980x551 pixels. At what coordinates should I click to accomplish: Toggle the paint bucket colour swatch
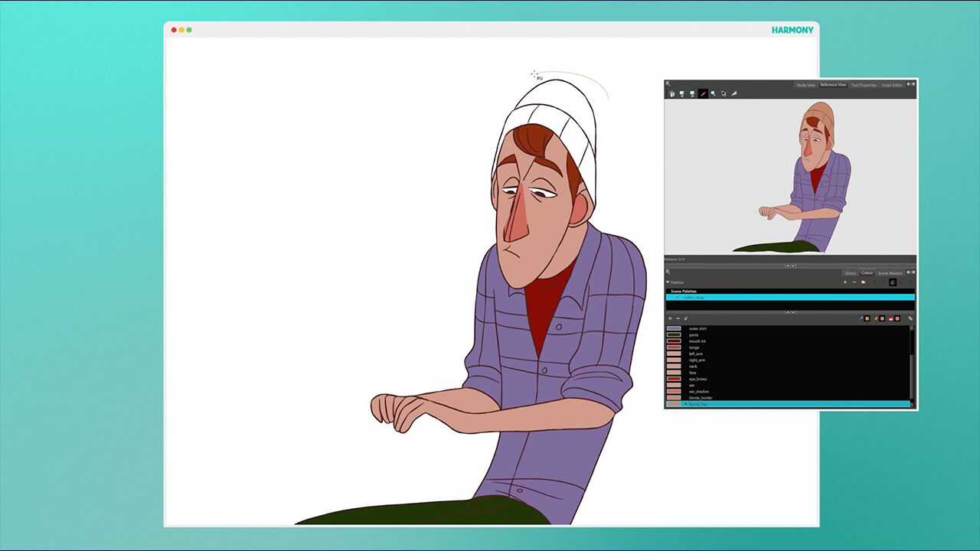(897, 318)
